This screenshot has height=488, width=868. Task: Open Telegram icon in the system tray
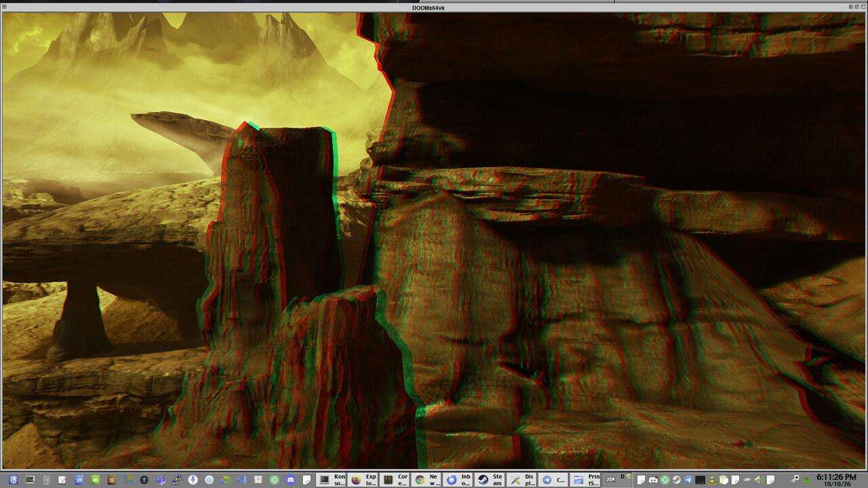688,480
